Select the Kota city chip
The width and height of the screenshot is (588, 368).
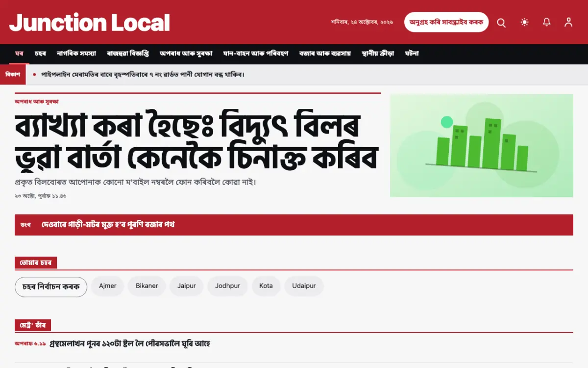point(266,286)
